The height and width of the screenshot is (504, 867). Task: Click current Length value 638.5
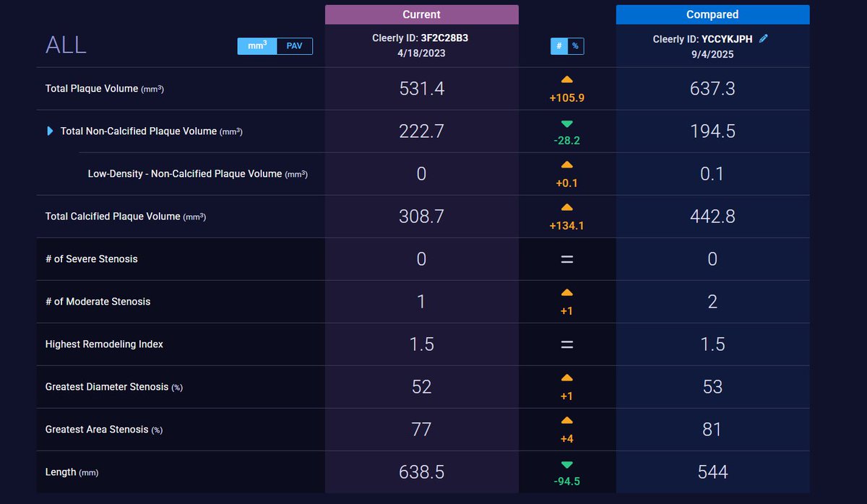tap(421, 472)
